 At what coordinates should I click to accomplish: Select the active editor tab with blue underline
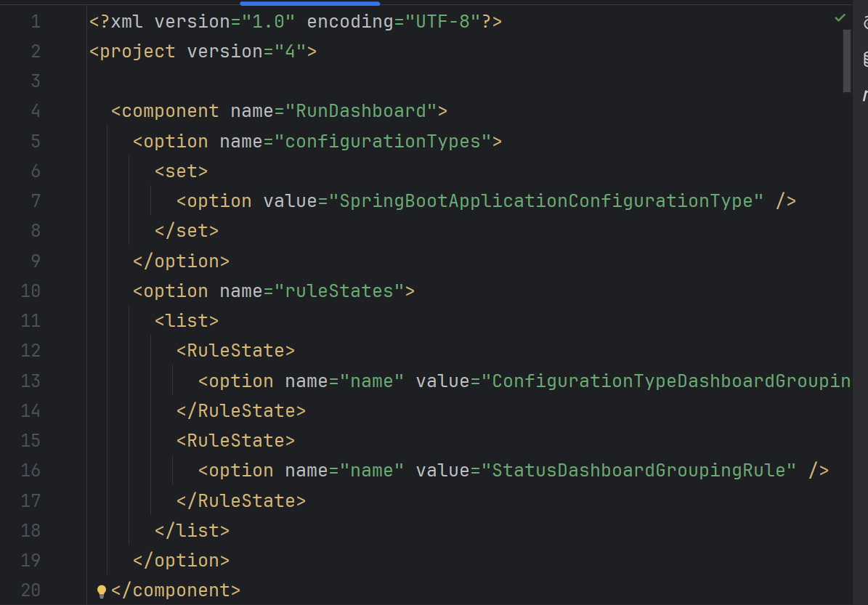[309, 3]
